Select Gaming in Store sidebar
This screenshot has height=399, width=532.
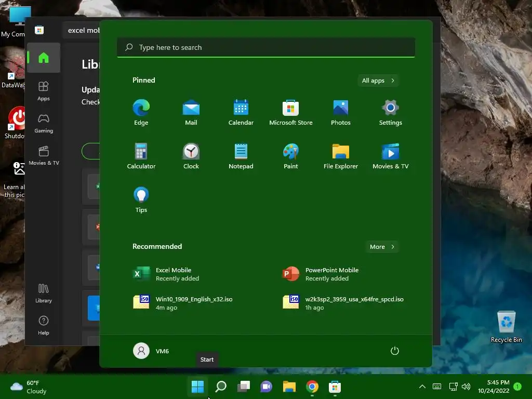[x=44, y=123]
